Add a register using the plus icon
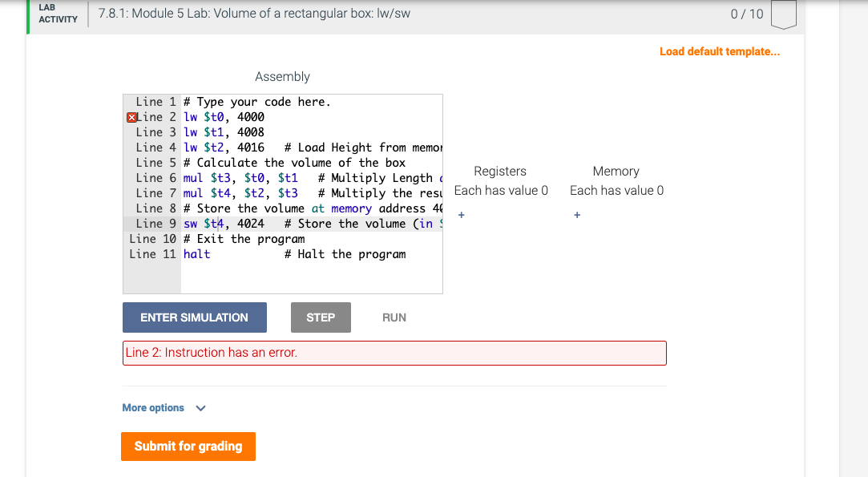This screenshot has width=868, height=477. tap(461, 215)
